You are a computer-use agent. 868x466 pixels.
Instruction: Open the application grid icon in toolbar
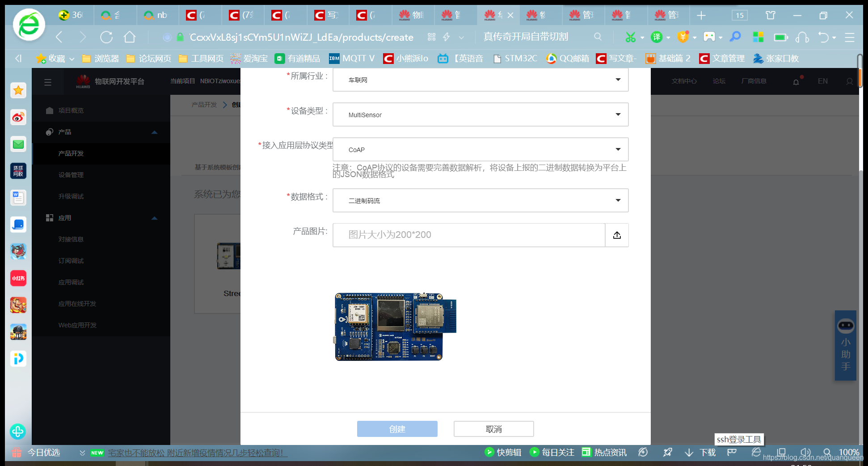pos(758,37)
